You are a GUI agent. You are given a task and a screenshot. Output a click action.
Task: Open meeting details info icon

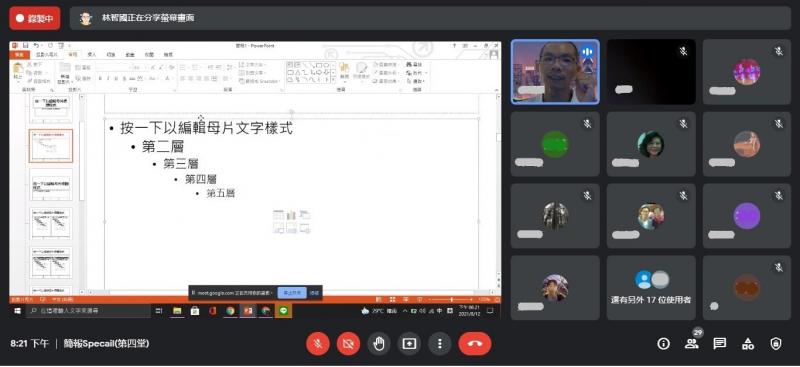tap(663, 344)
